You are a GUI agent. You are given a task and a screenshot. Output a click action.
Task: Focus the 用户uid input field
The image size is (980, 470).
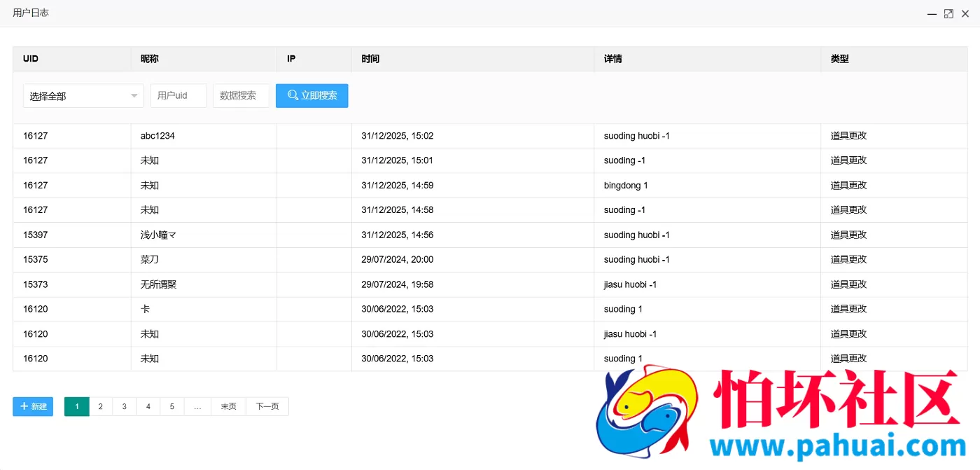pos(178,96)
